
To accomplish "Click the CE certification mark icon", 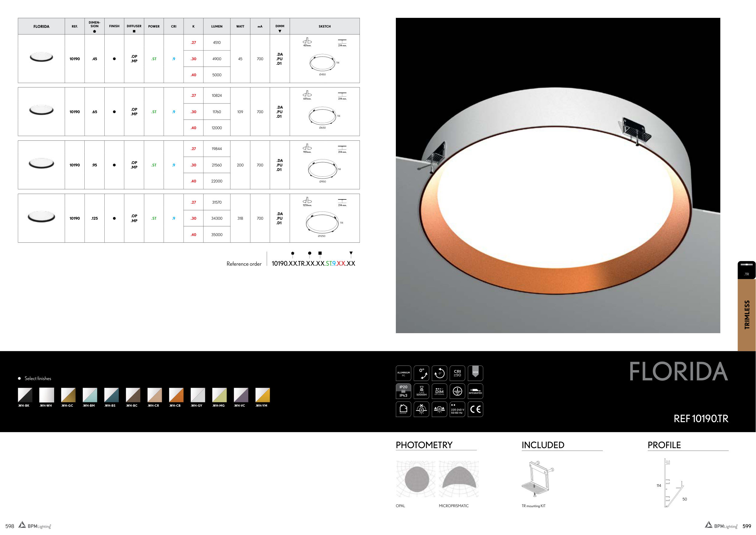I will [475, 409].
